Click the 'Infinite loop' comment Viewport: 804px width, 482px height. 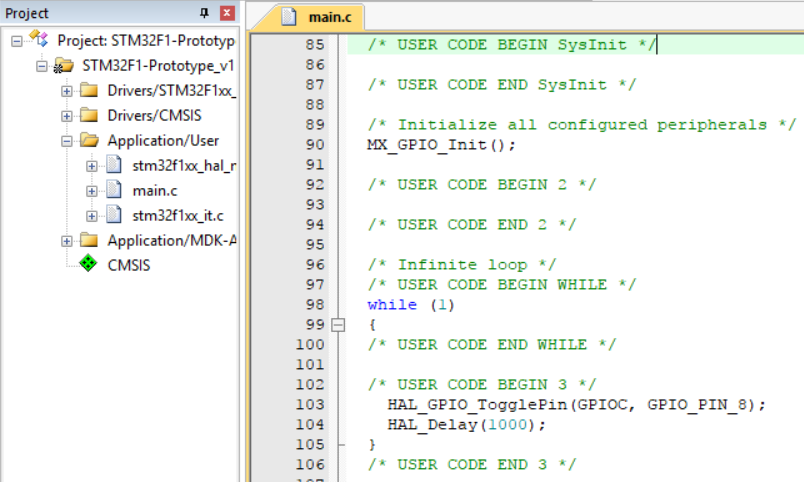[462, 265]
